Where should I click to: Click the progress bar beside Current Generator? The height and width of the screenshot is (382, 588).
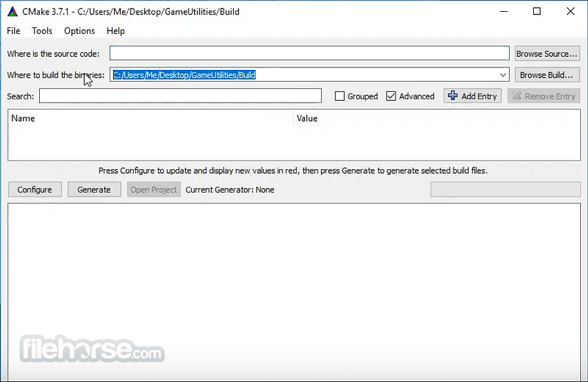click(505, 189)
